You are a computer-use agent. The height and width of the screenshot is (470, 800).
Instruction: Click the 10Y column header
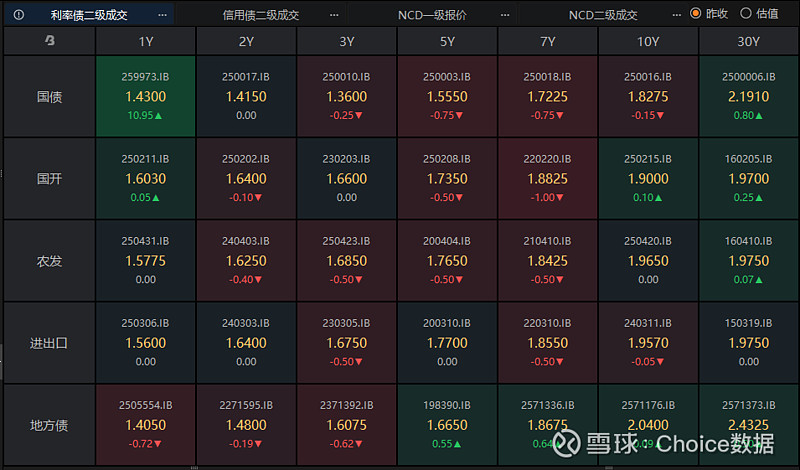pos(648,41)
